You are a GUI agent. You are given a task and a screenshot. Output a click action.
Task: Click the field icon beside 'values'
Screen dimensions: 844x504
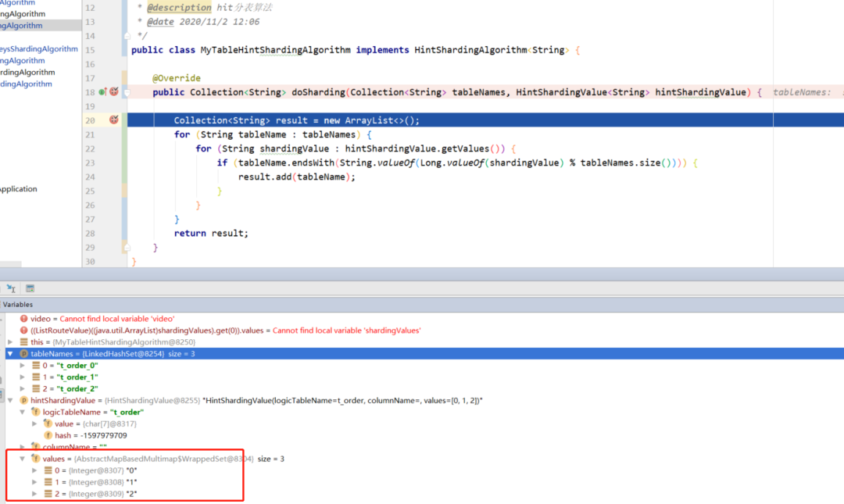pyautogui.click(x=35, y=459)
